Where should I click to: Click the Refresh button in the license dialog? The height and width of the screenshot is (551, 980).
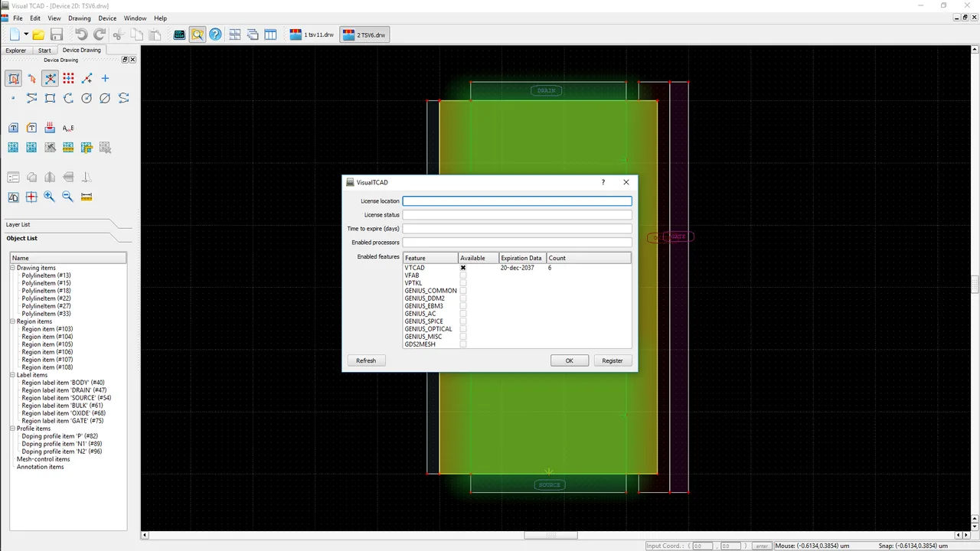pyautogui.click(x=366, y=360)
